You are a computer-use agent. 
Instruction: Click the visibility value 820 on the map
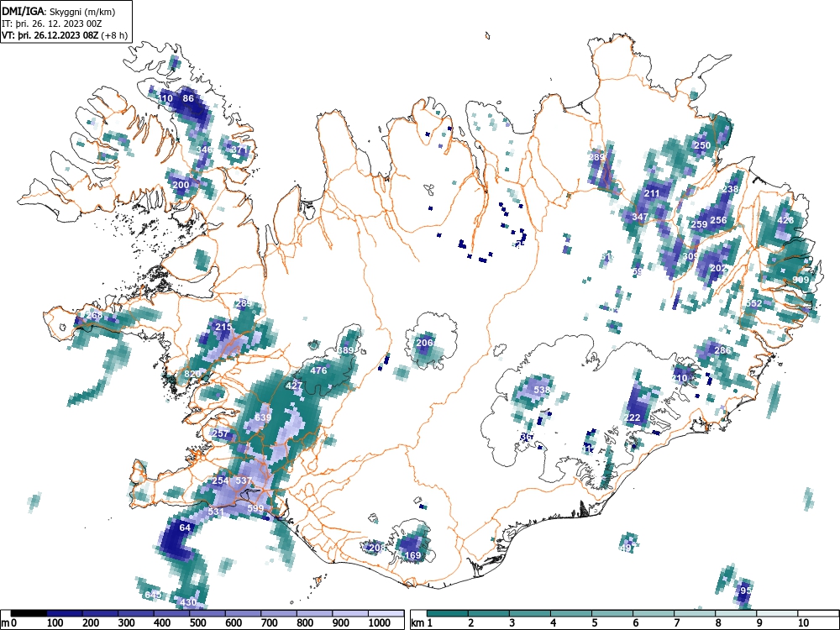coord(192,374)
